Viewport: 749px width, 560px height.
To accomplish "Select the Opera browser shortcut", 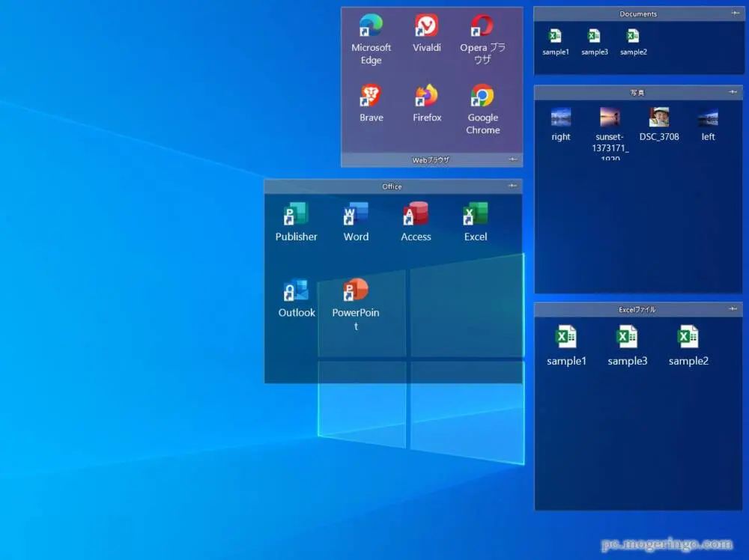I will point(482,27).
